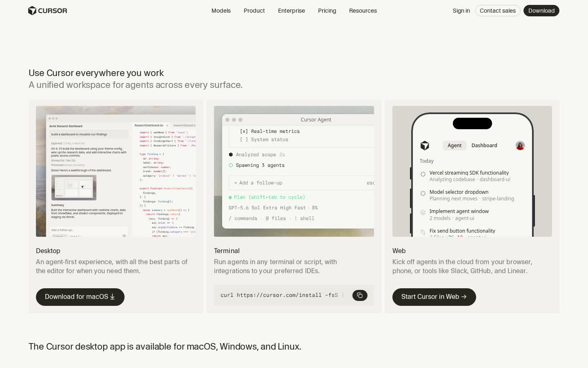This screenshot has height=368, width=588.
Task: Open the Pricing page
Action: pyautogui.click(x=327, y=11)
